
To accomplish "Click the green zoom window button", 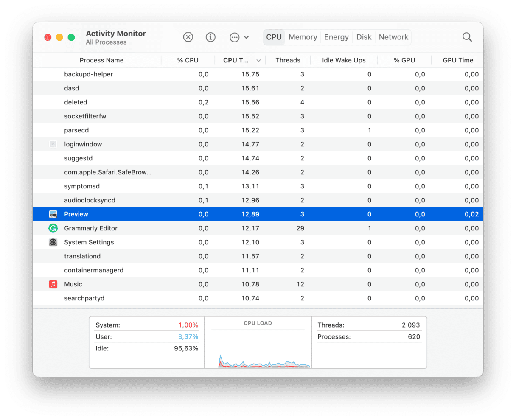I will point(71,37).
